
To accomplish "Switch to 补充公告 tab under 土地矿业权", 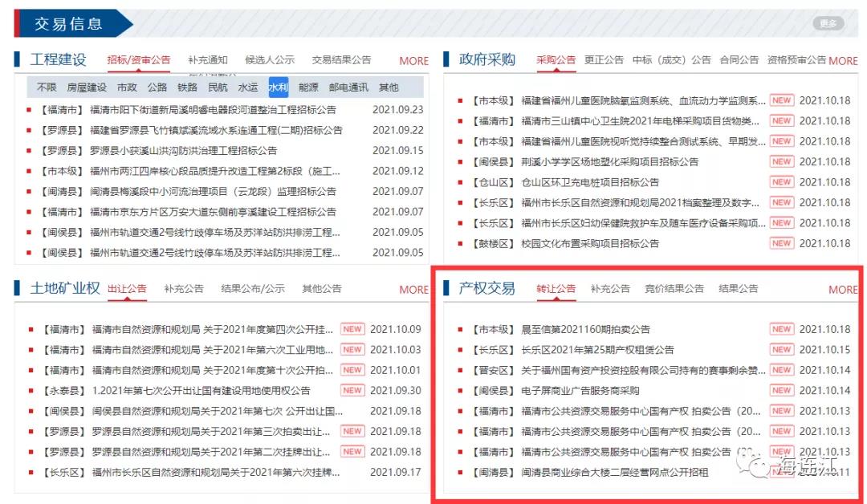I will (184, 288).
